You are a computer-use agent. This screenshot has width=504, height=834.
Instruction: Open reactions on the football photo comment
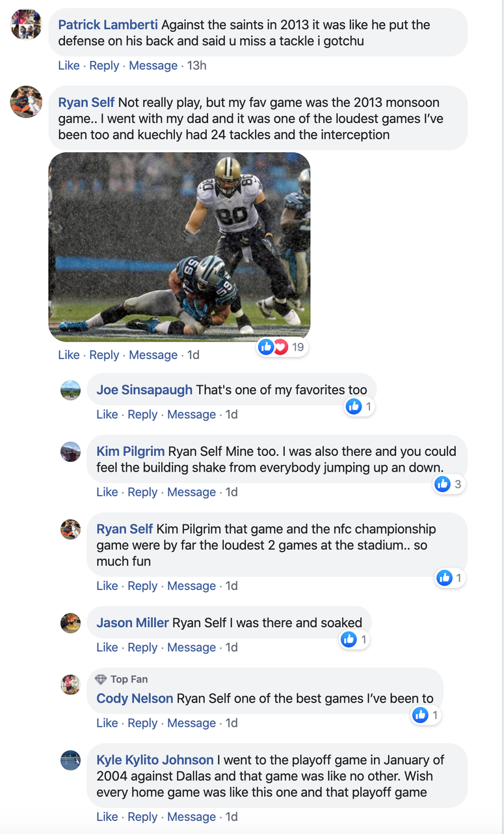(x=282, y=347)
